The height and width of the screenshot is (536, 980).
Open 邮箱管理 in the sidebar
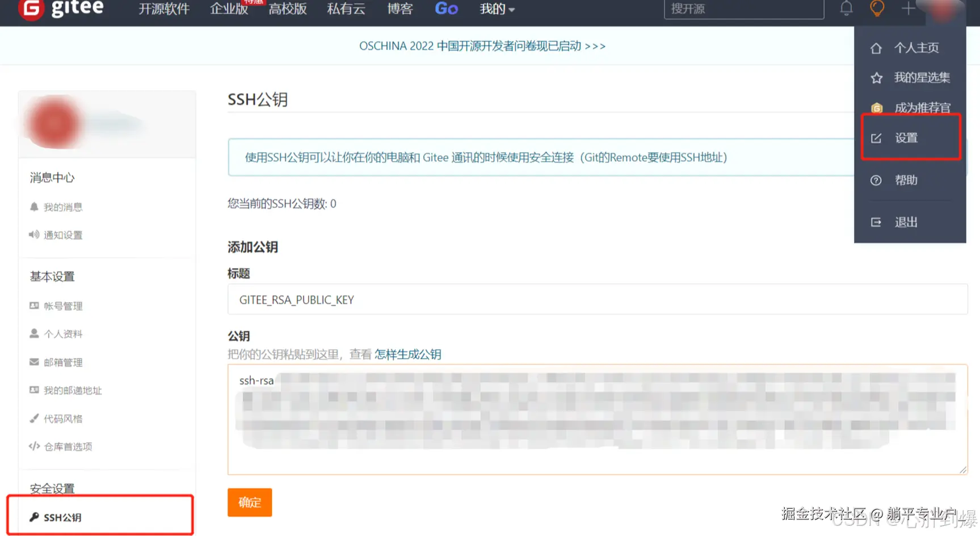pos(63,362)
